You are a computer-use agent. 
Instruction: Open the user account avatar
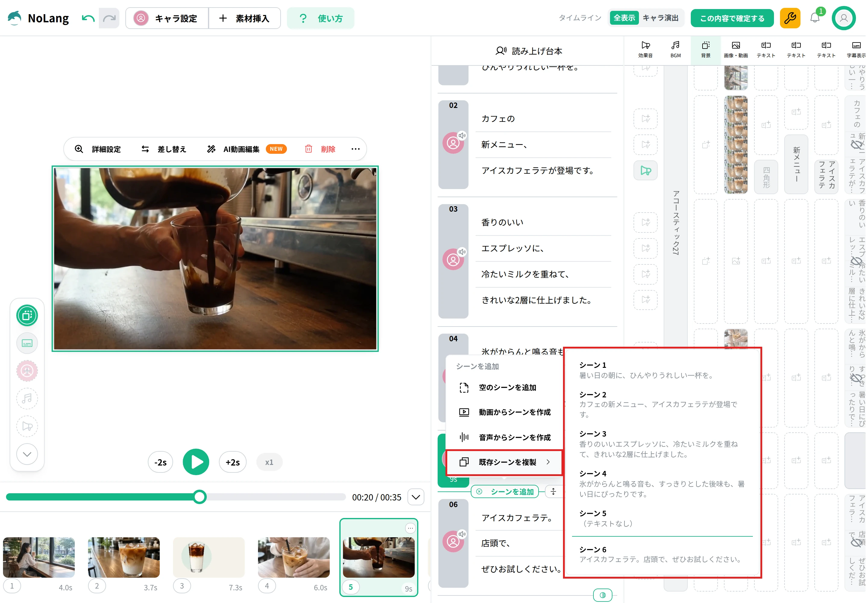pos(844,18)
